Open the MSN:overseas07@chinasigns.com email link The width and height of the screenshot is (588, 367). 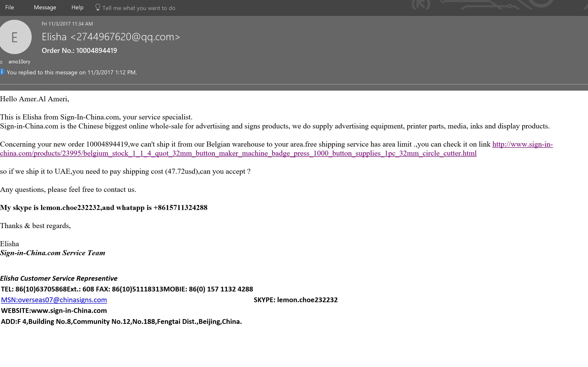point(54,300)
